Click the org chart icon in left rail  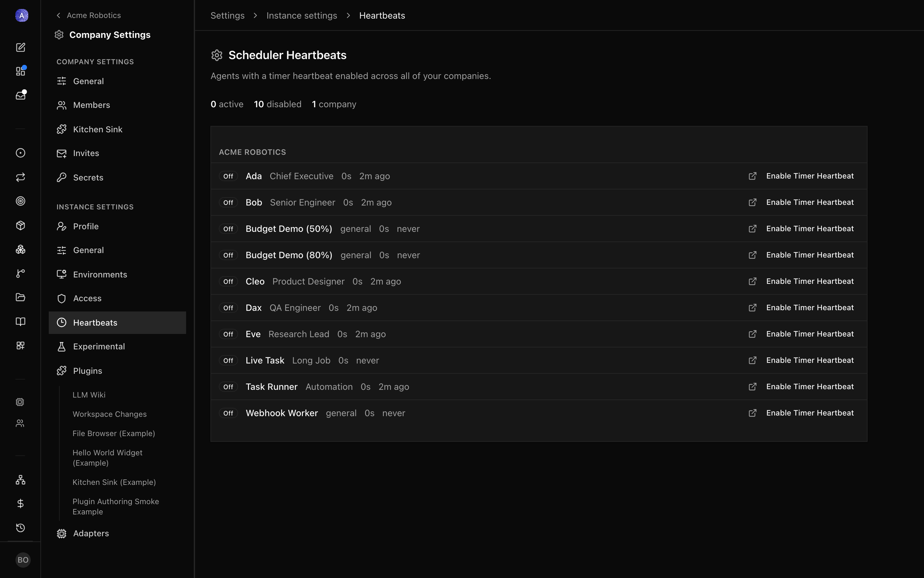21,480
